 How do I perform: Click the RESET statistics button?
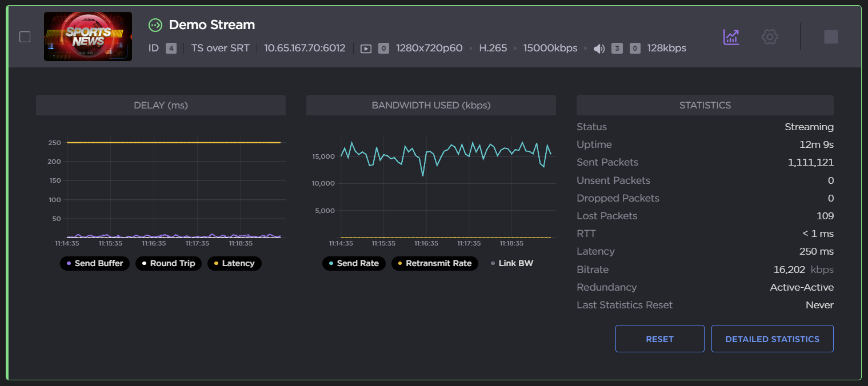(x=659, y=339)
